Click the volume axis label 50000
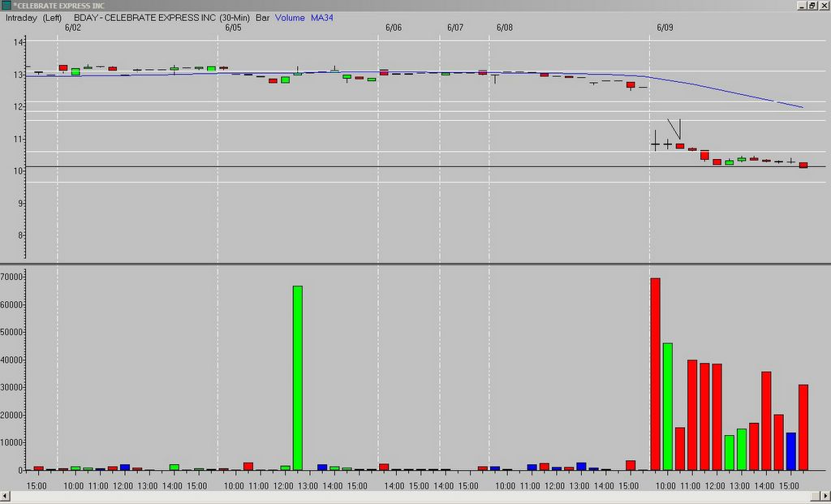The width and height of the screenshot is (831, 504). (11, 332)
